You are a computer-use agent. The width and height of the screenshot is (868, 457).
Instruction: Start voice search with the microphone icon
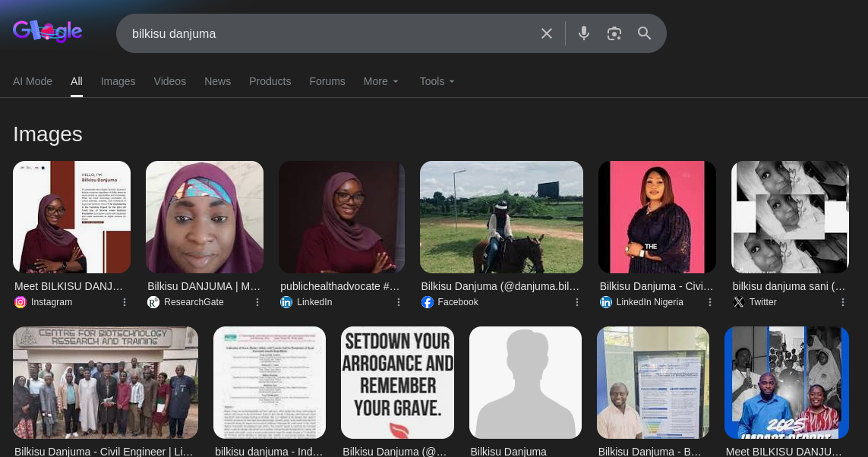click(584, 33)
